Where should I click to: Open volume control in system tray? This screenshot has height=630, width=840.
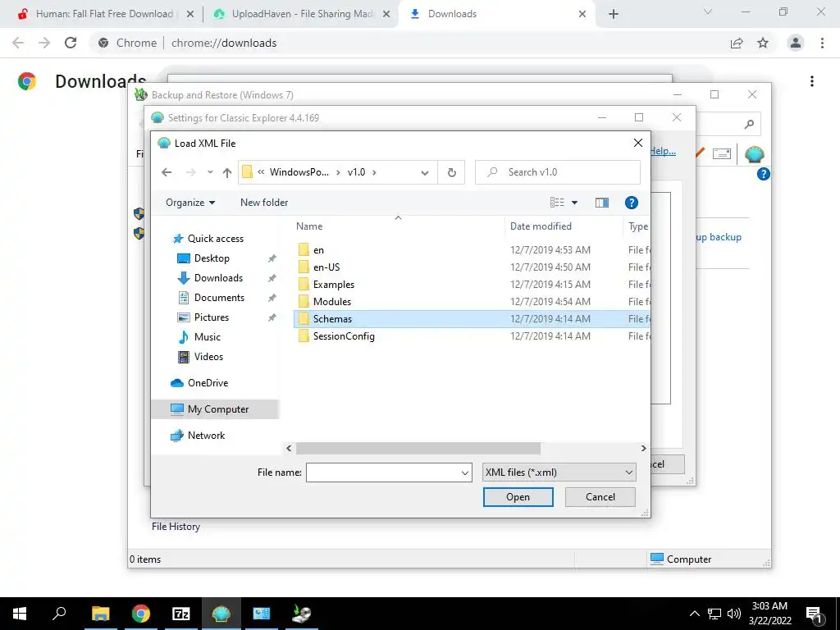[x=733, y=614]
